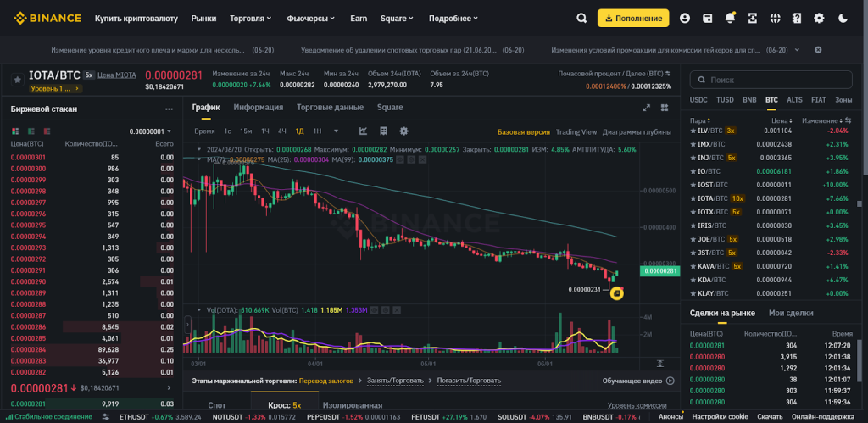
Task: Click the user profile icon
Action: (685, 18)
